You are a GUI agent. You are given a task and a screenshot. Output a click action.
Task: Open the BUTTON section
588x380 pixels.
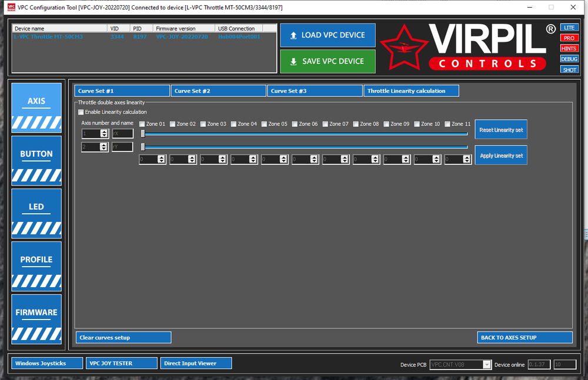[36, 161]
